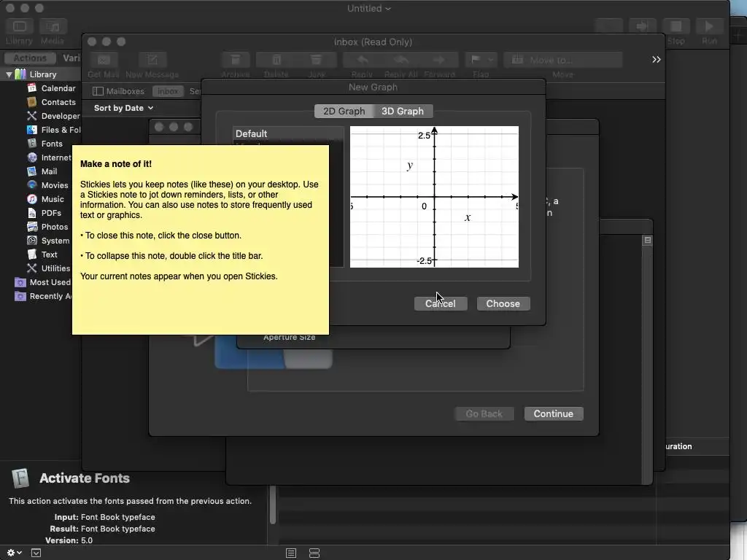Viewport: 747px width, 560px height.
Task: Click the Step button in Automator toolbar
Action: tap(643, 26)
